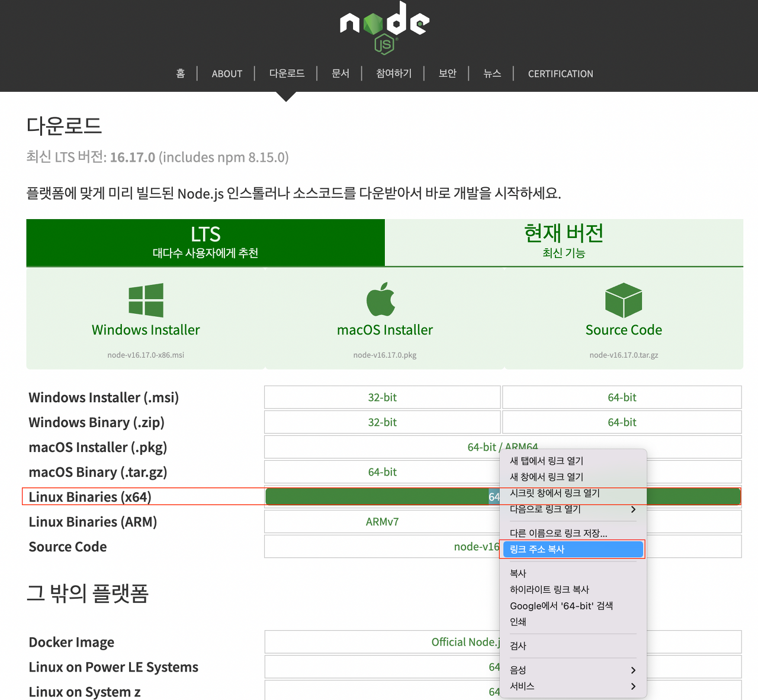
Task: Choose 다른 이름으로 링크 저장... in context menu
Action: tap(573, 533)
